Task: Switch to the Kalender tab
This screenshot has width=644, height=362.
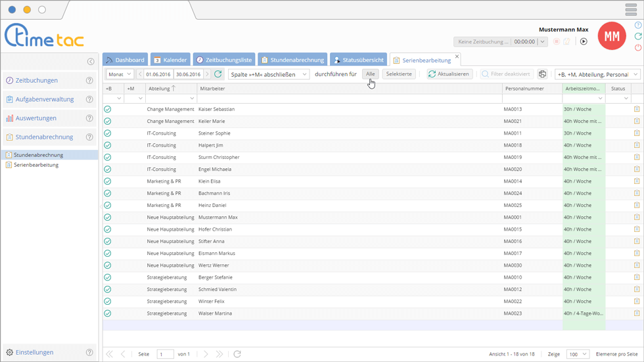Action: tap(170, 60)
